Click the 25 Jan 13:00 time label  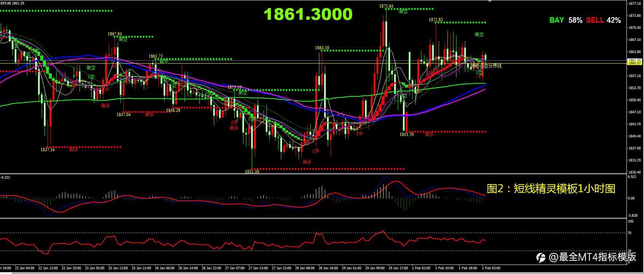pyautogui.click(x=117, y=268)
